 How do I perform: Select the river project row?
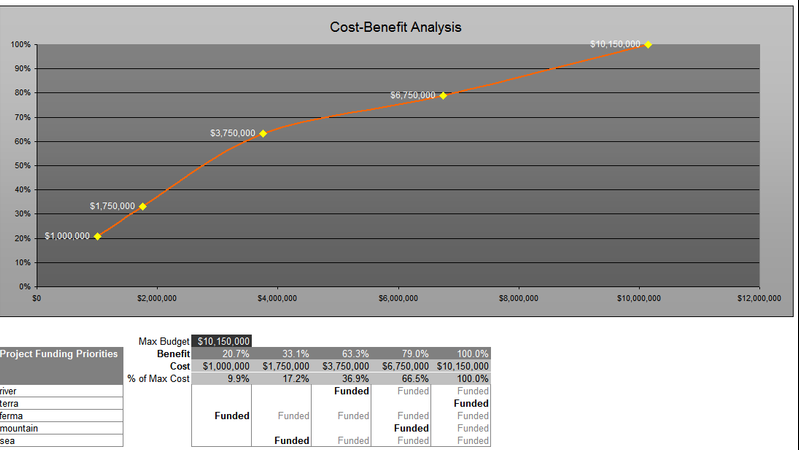(x=61, y=391)
